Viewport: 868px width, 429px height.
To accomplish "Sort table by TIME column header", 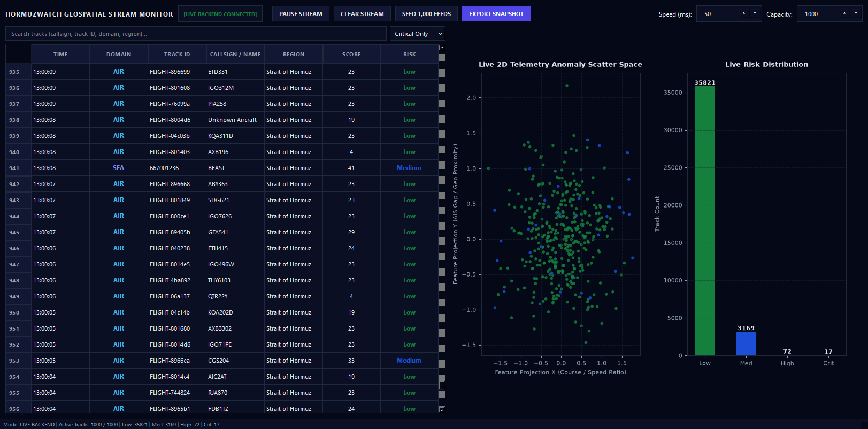I will (x=60, y=54).
